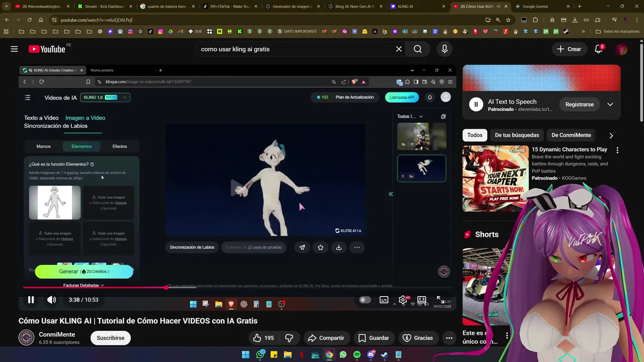The height and width of the screenshot is (362, 644).
Task: Pause the AI Text to Speech ad
Action: coord(475,105)
